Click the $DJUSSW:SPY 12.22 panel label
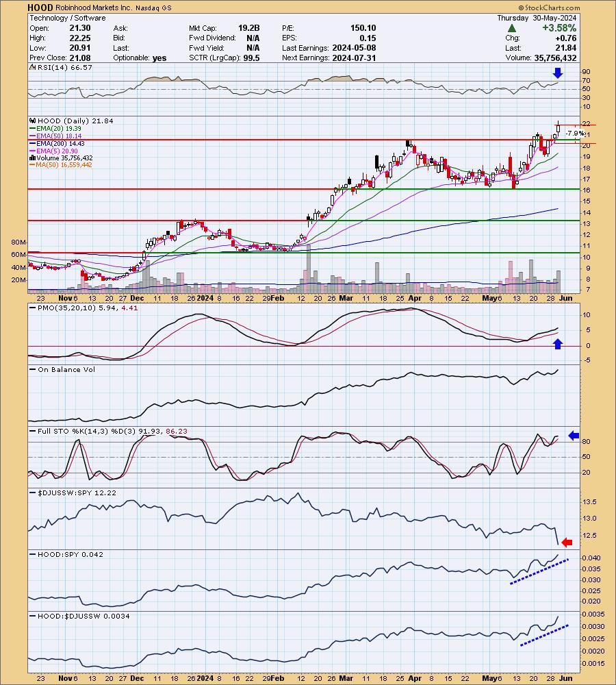 [x=77, y=493]
